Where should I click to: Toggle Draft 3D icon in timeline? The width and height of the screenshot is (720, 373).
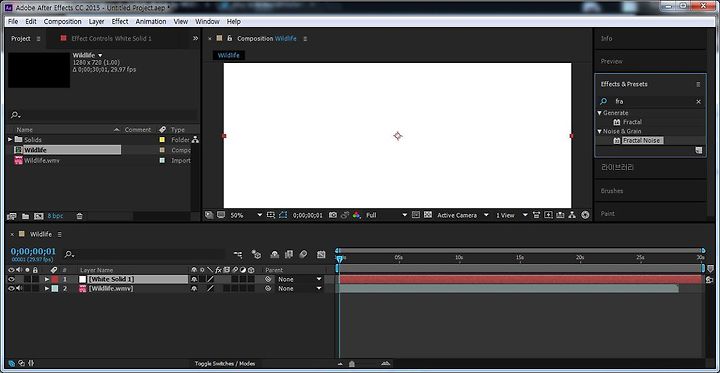coord(256,254)
